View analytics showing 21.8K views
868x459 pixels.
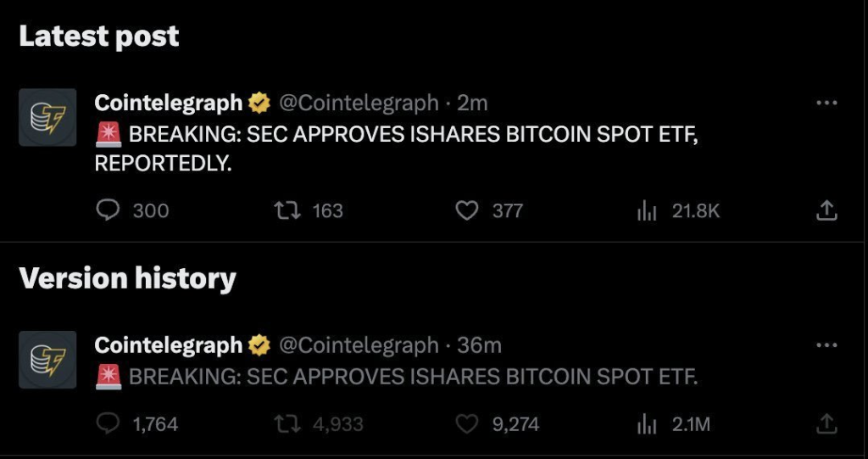(x=647, y=210)
